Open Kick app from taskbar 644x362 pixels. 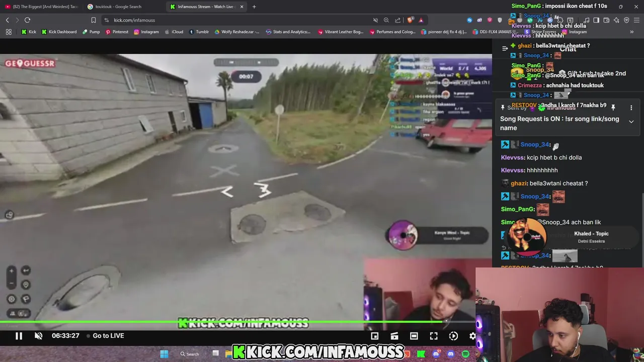421,354
